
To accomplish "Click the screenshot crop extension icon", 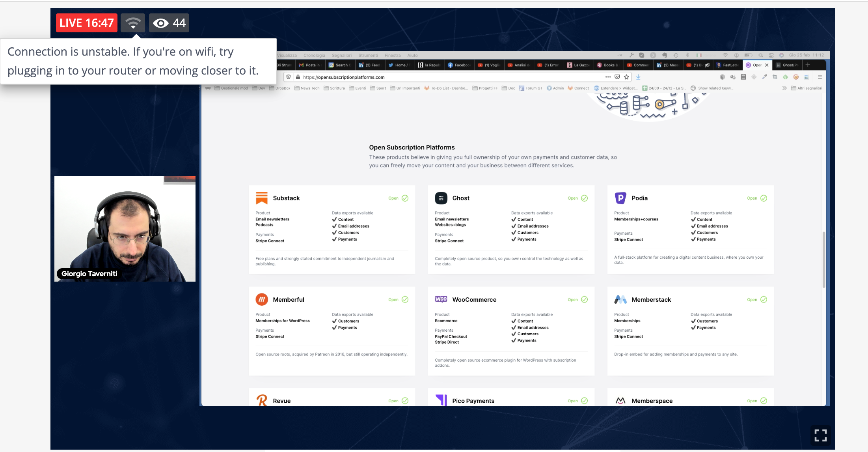I will coord(775,77).
